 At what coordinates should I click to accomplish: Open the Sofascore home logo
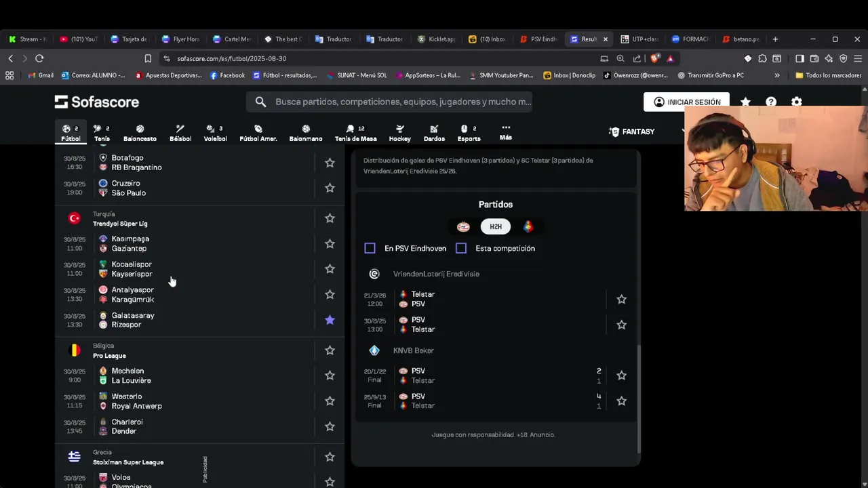pos(97,102)
